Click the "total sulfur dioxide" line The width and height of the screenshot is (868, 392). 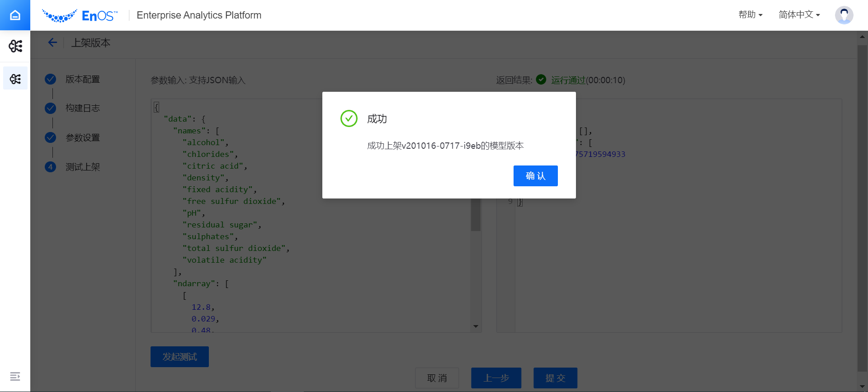[x=236, y=248]
